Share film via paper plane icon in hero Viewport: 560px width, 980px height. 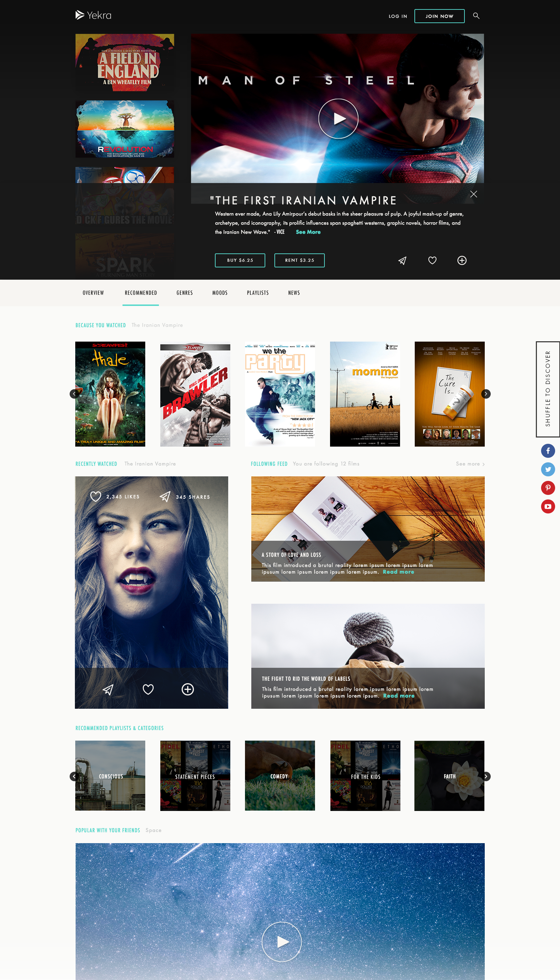pyautogui.click(x=402, y=260)
